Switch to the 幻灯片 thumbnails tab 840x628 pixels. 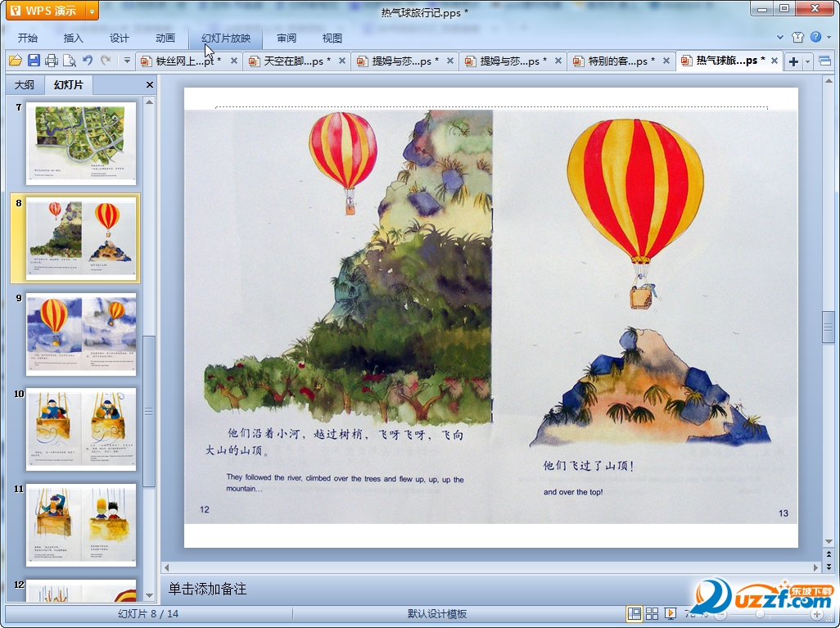tap(69, 84)
